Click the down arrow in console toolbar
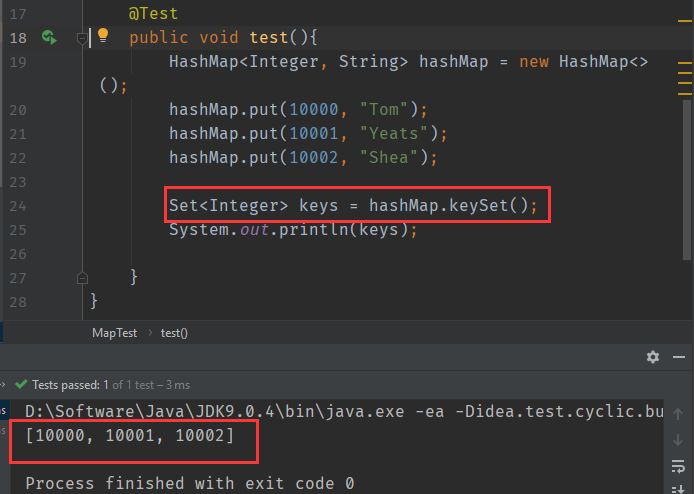 678,440
